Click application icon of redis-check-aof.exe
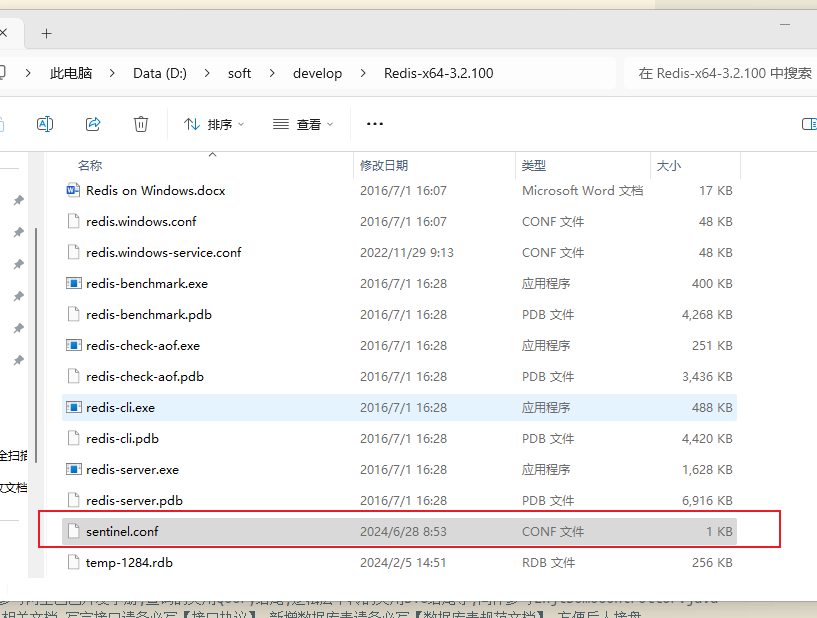This screenshot has width=817, height=618. [73, 345]
